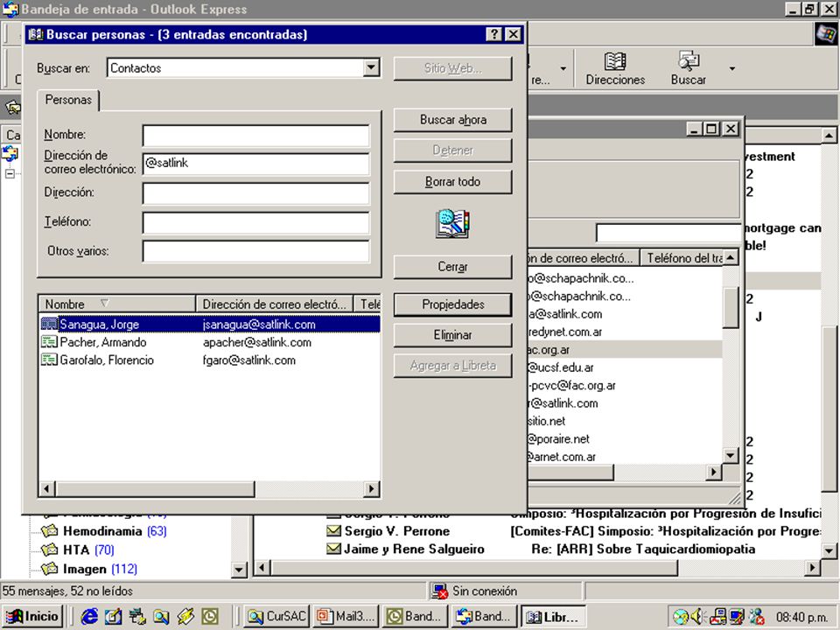
Task: Click the lightning bolt Quick Launch icon
Action: click(185, 617)
